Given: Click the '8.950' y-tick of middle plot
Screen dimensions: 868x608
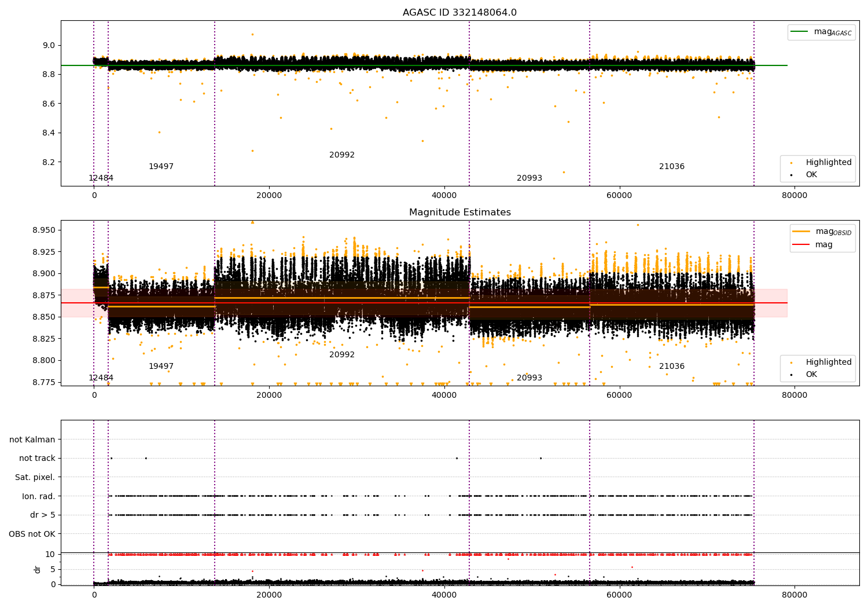Looking at the screenshot, I should click(43, 230).
